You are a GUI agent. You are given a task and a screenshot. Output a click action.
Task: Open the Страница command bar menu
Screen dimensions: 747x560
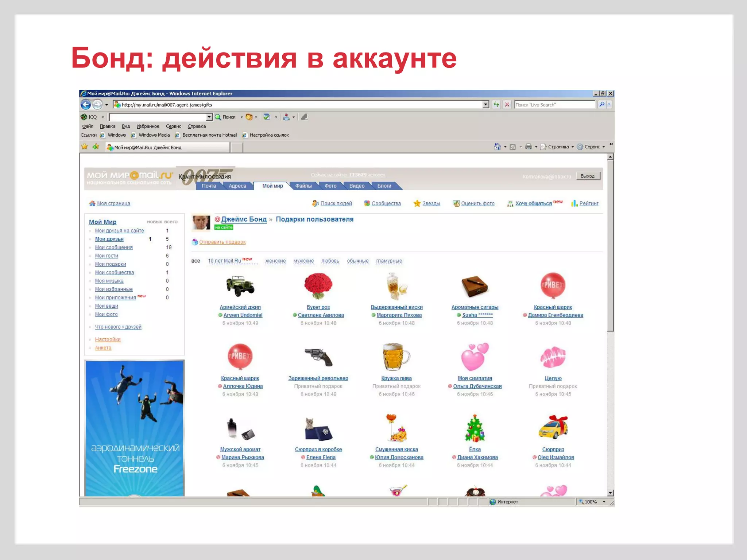tap(557, 147)
